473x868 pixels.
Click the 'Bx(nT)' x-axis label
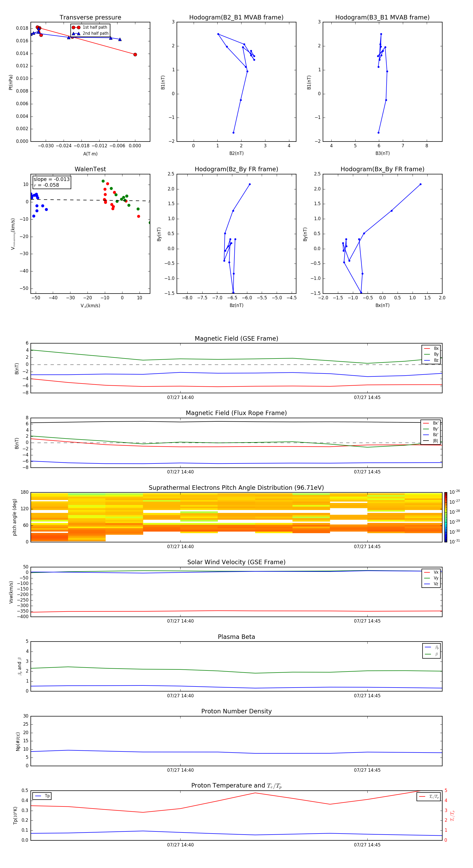(382, 305)
